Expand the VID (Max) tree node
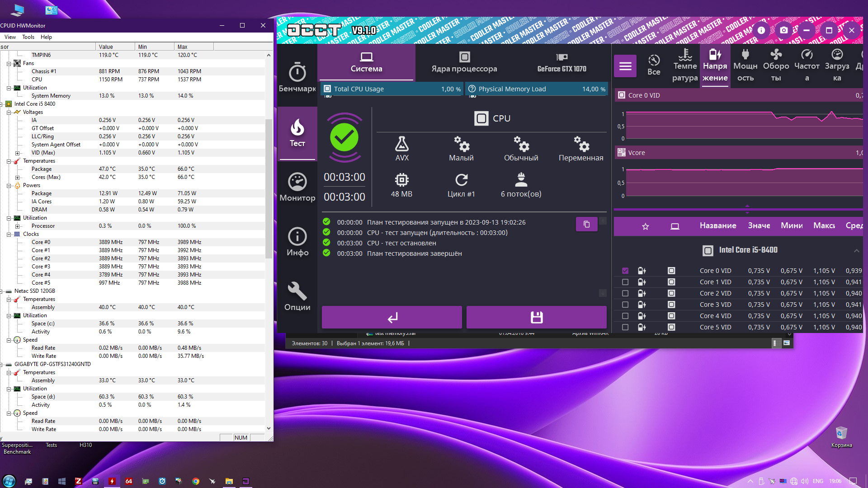868x488 pixels. point(17,153)
